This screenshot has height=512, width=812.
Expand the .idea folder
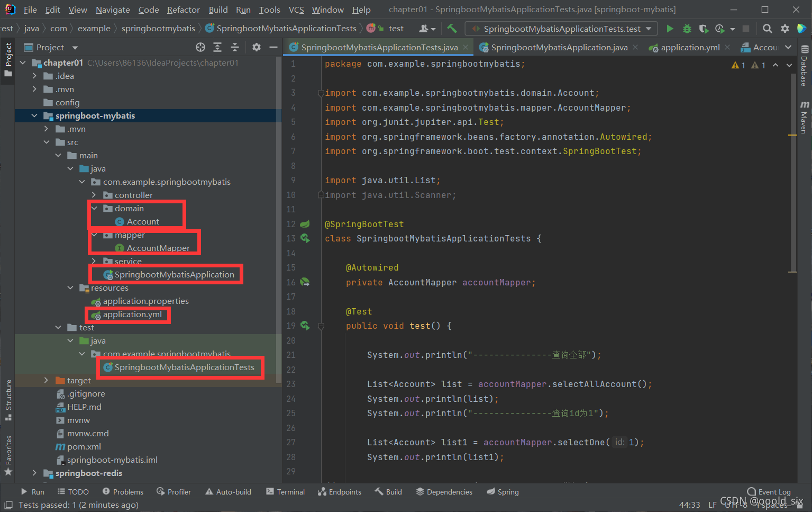point(34,76)
